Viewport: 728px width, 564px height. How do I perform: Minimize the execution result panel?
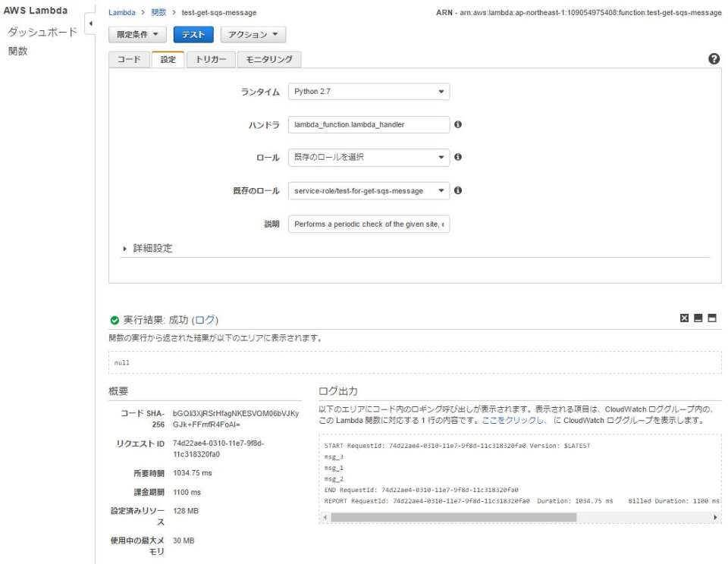698,318
